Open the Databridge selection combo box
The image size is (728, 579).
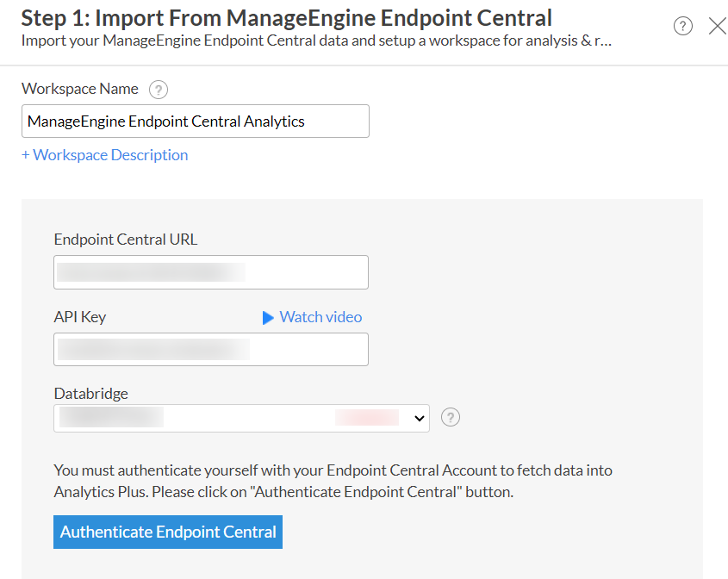point(241,418)
